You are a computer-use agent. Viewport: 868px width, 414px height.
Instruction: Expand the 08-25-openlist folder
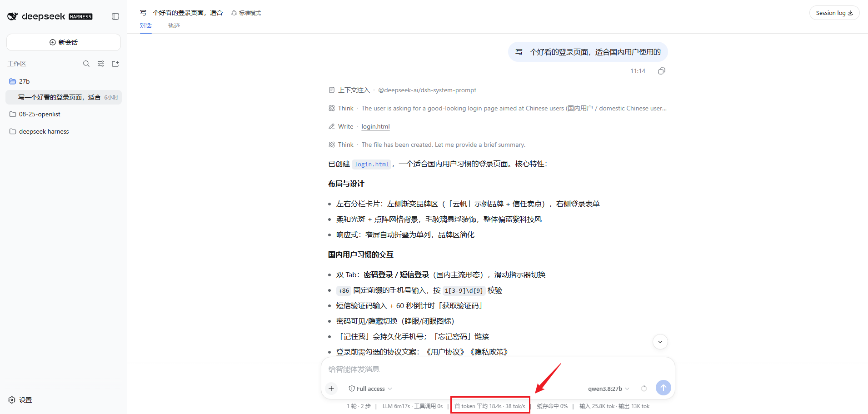click(64, 114)
